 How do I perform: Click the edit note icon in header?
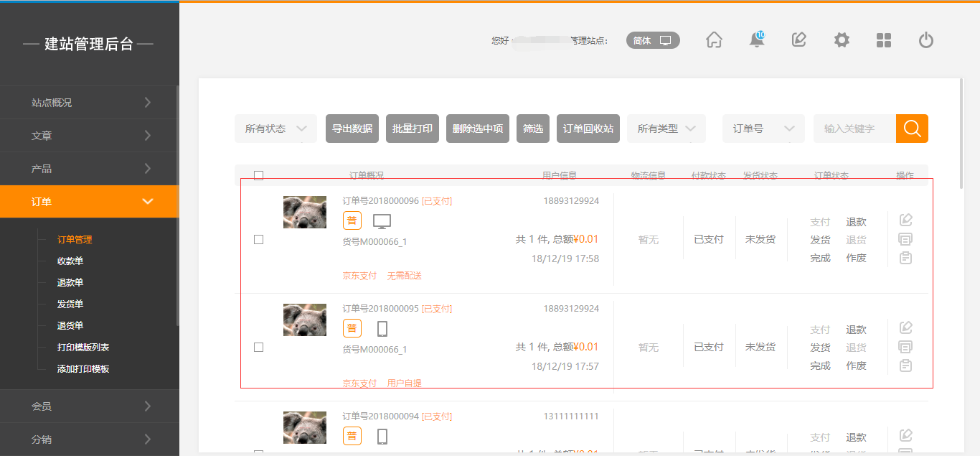click(798, 40)
